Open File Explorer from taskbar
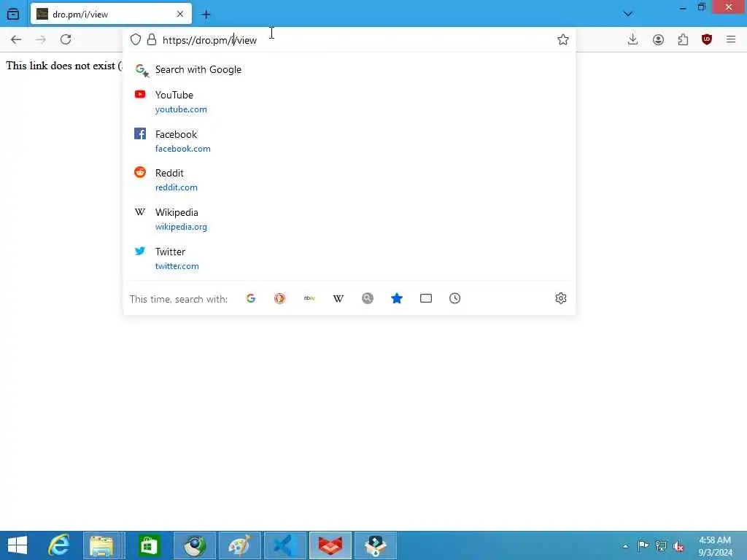747x560 pixels. (102, 545)
